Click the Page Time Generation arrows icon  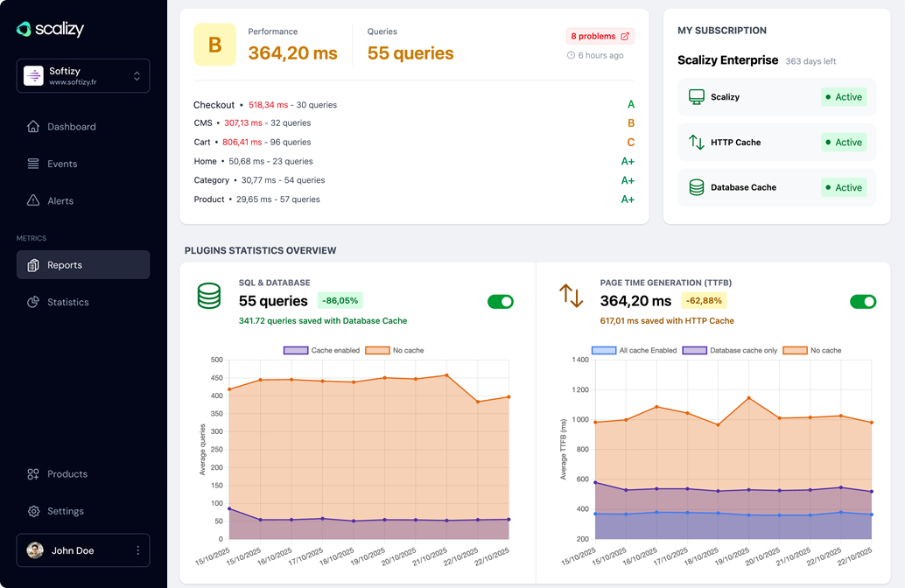pyautogui.click(x=571, y=296)
